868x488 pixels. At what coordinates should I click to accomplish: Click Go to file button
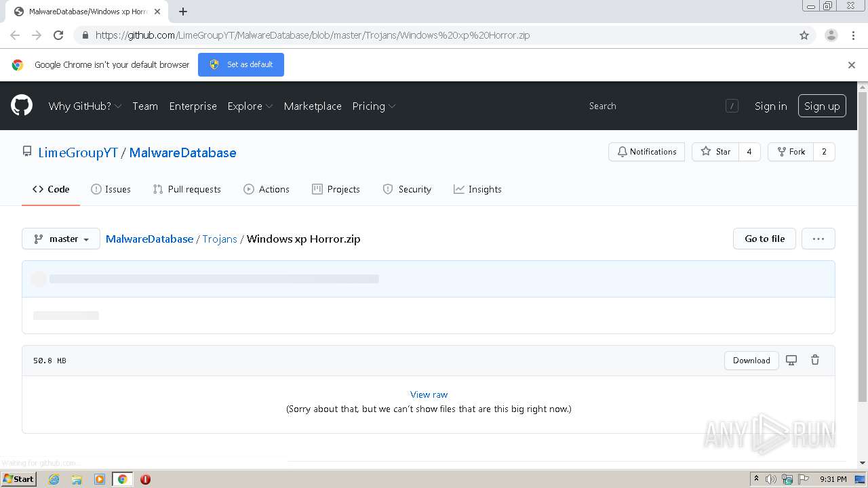point(764,239)
